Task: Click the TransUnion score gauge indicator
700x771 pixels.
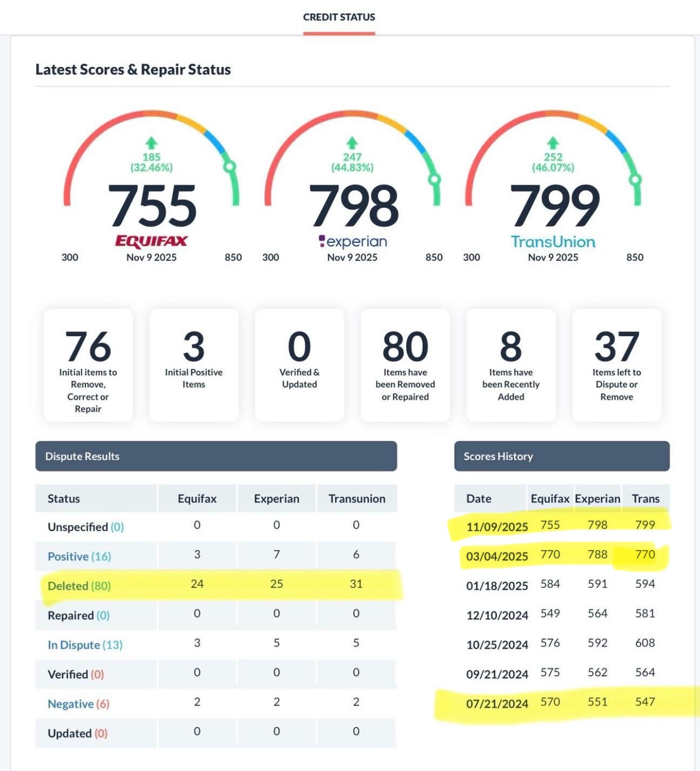Action: [635, 178]
